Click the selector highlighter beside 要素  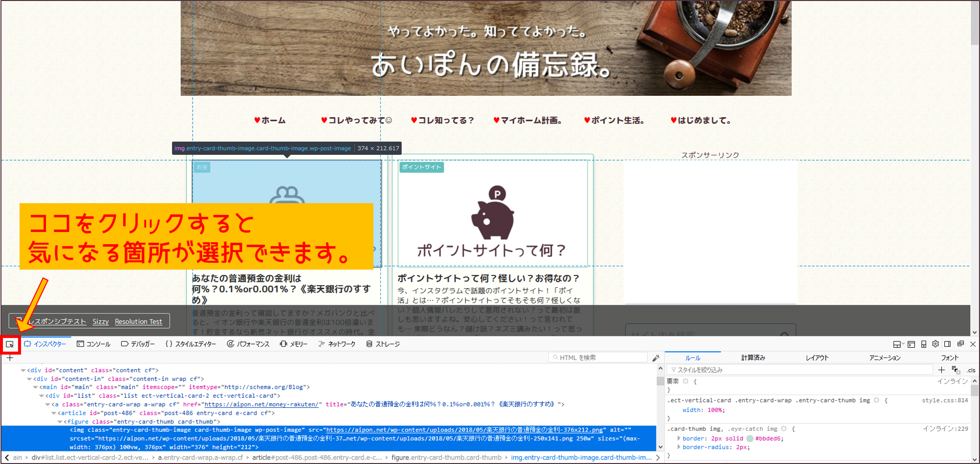click(x=685, y=381)
